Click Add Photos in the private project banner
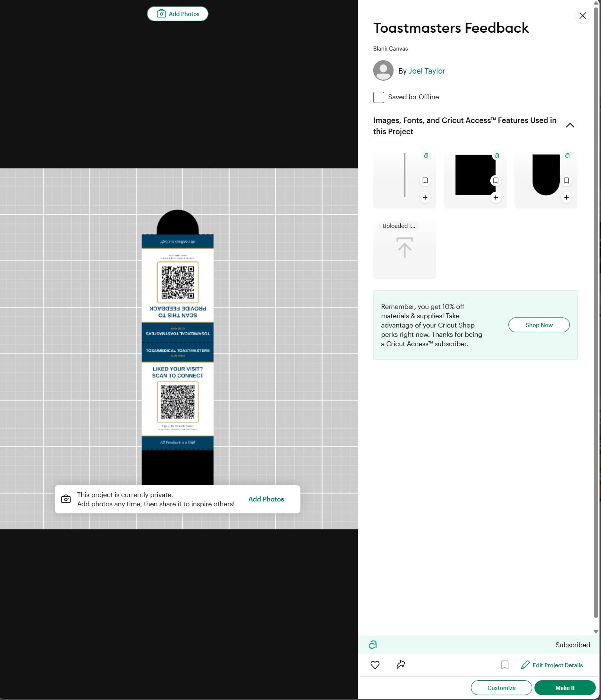The height and width of the screenshot is (700, 601). 266,499
